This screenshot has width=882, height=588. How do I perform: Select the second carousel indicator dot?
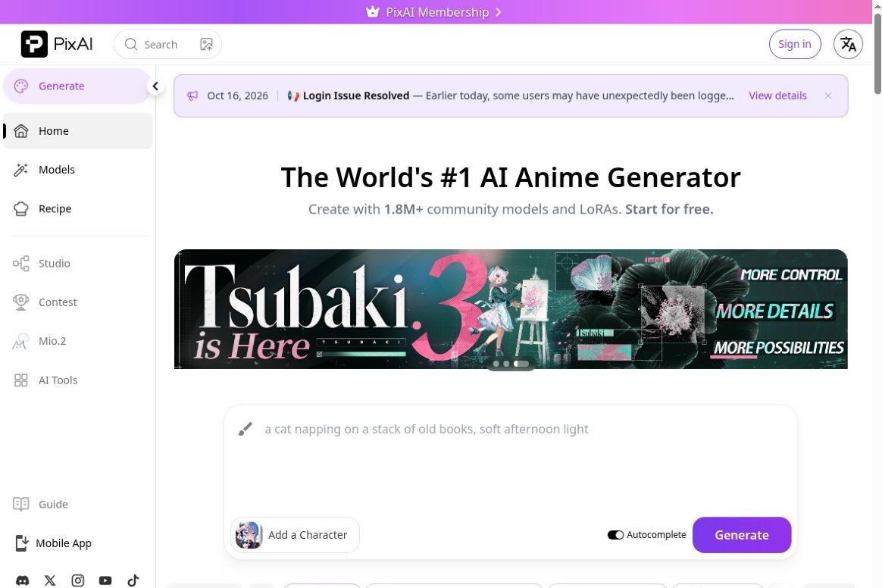[506, 364]
